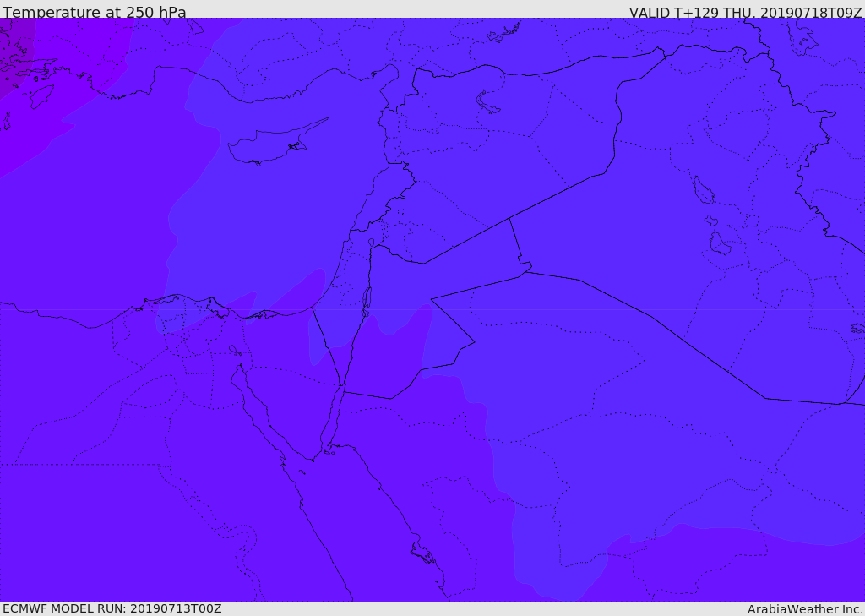This screenshot has width=865, height=616.
Task: Click the 'Temperature at 250 hPa' title text
Action: [x=95, y=12]
